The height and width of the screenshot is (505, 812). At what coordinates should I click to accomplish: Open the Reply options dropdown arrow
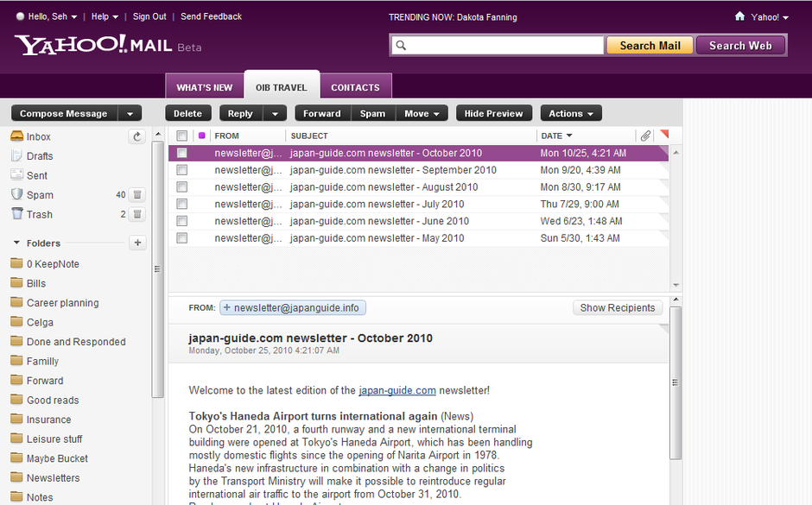(x=275, y=113)
